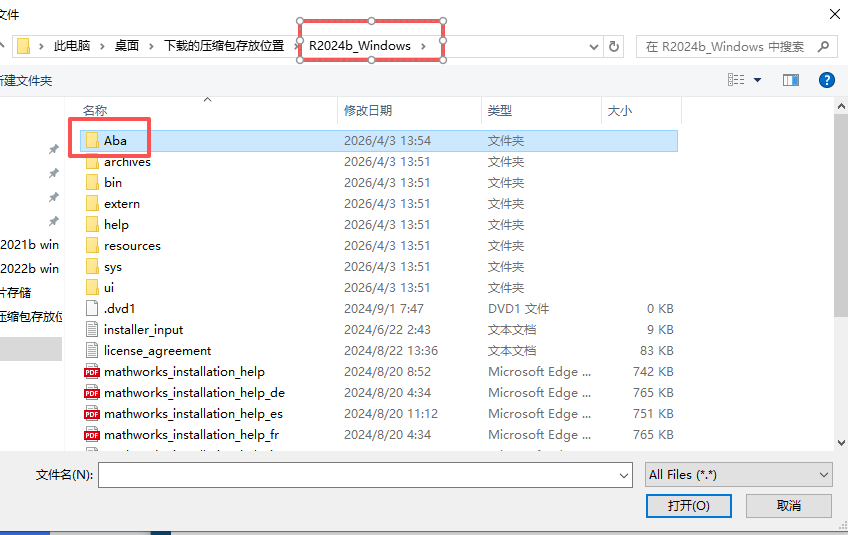Click PDF icon of mathworks_installation_help

92,372
